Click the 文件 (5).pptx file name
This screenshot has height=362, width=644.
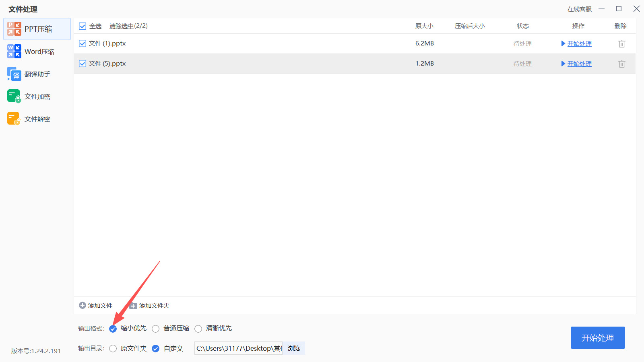coord(107,64)
